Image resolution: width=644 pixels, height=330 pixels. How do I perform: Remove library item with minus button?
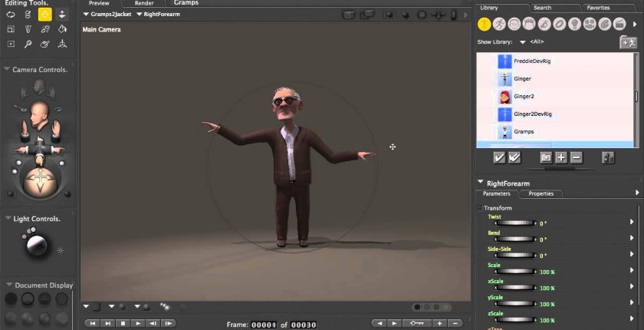tap(577, 157)
